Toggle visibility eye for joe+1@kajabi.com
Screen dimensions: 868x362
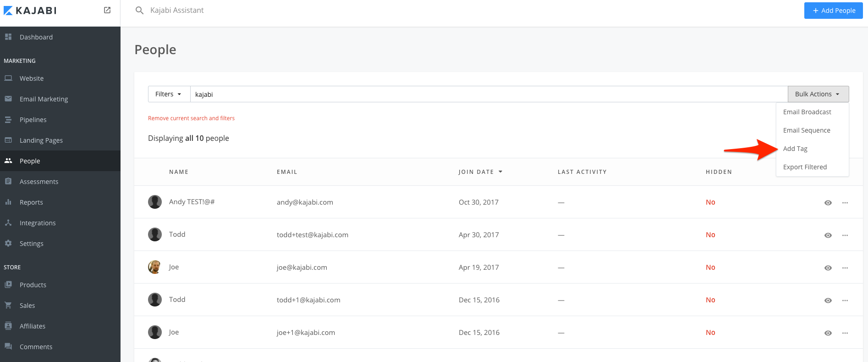point(828,333)
